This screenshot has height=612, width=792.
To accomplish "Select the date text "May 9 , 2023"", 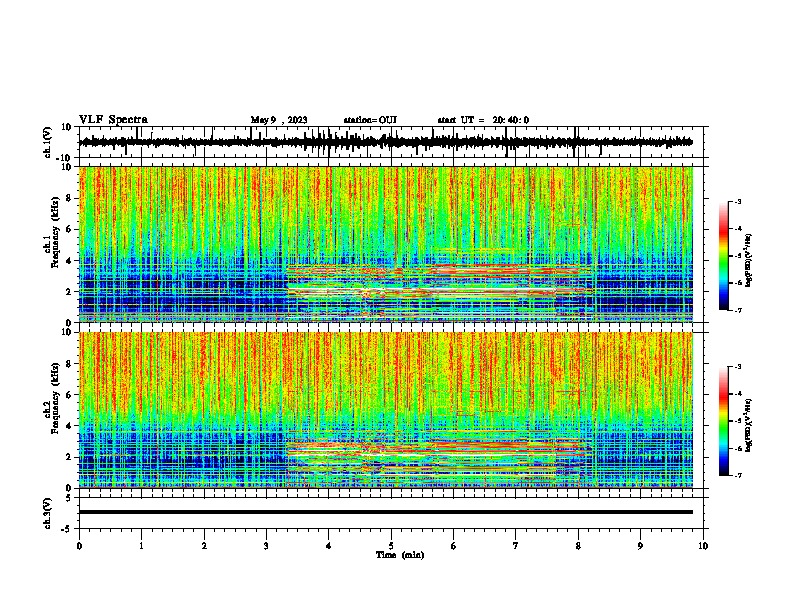I will [279, 120].
